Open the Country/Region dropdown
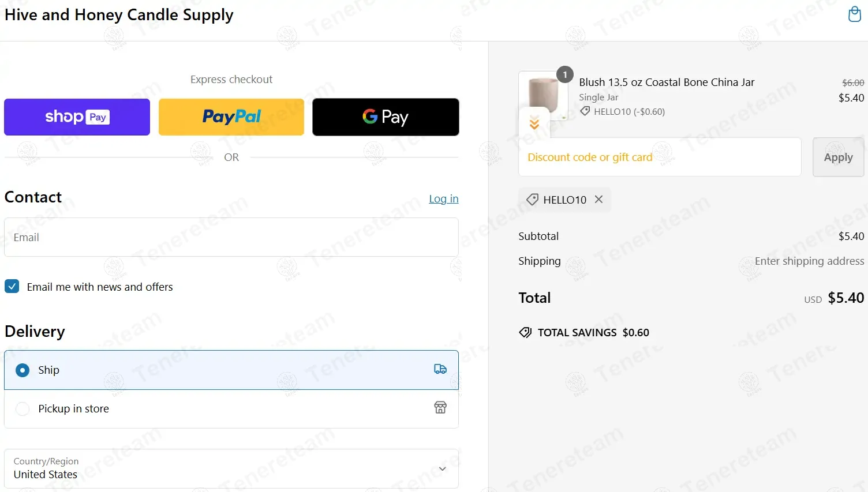This screenshot has height=492, width=868. pos(231,468)
